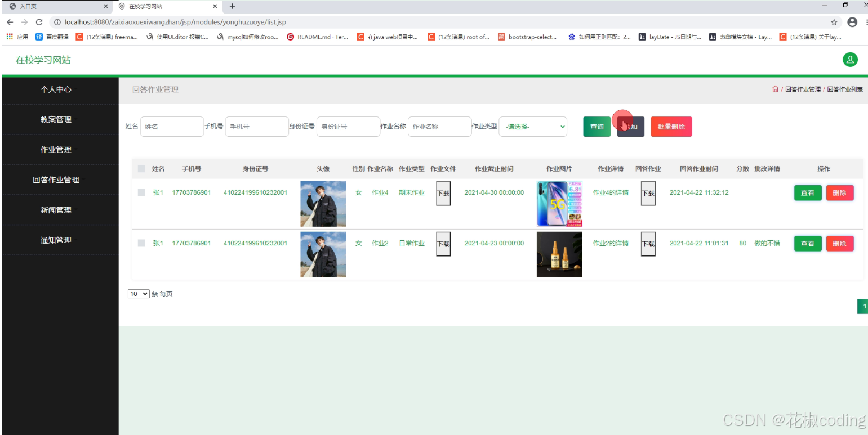Click the 身份证号 search field
Viewport: 868px width, 435px height.
click(348, 127)
